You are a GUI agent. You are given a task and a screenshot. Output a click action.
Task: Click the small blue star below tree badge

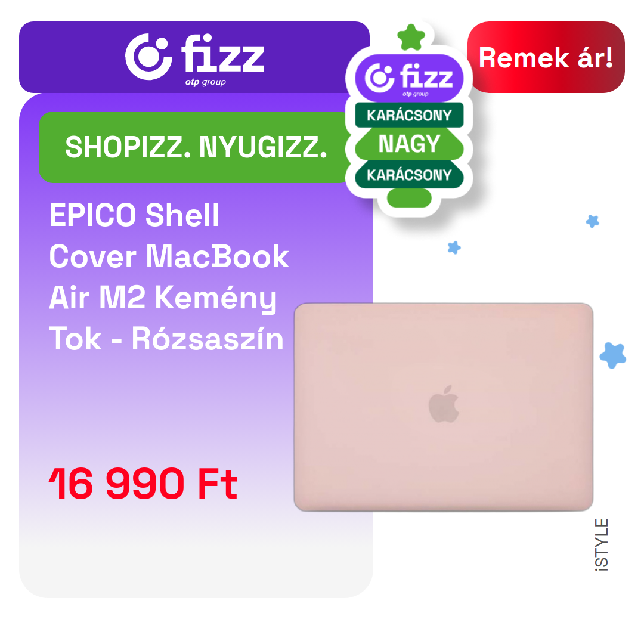coord(454,247)
